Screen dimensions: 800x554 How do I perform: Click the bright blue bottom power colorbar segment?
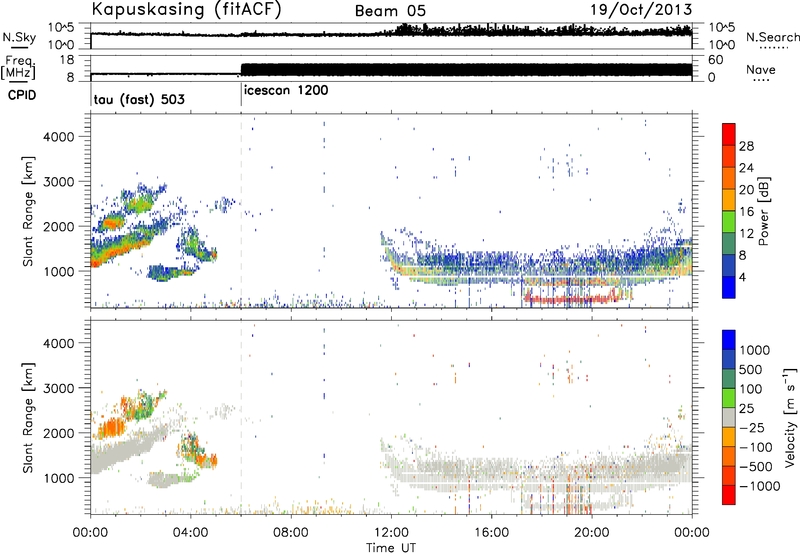pos(729,287)
